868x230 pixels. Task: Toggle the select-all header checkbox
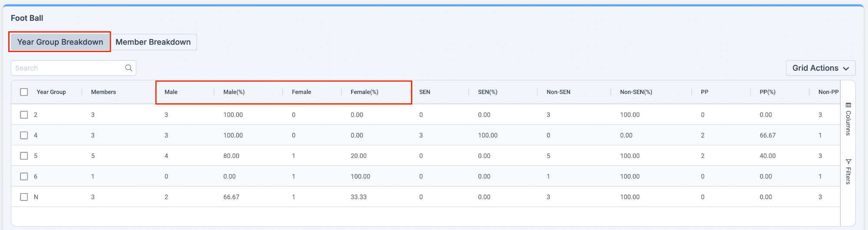point(24,92)
